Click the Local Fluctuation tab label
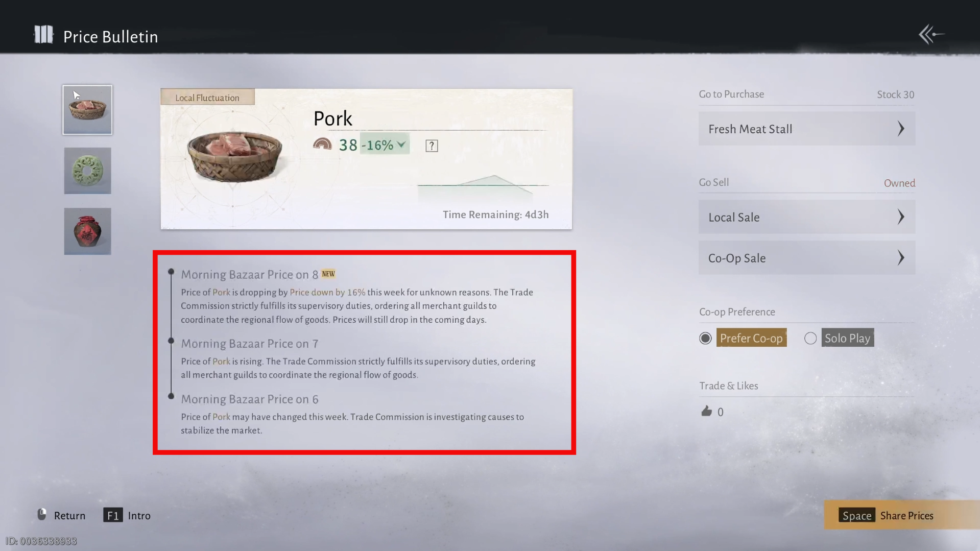 tap(207, 98)
